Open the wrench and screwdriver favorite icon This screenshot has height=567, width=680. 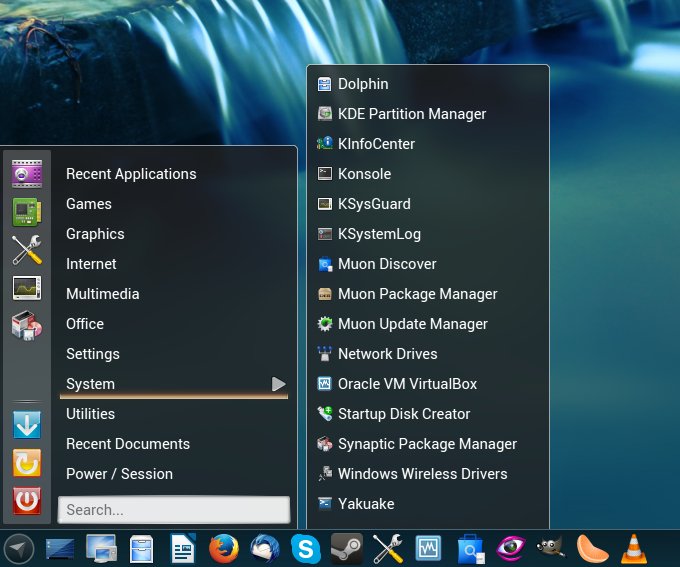27,250
